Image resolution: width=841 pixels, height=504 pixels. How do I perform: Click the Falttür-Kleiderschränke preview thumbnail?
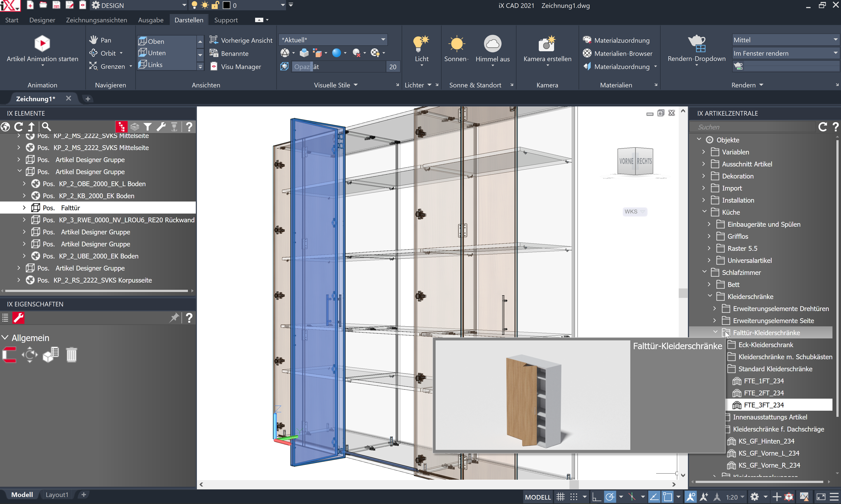click(x=532, y=395)
